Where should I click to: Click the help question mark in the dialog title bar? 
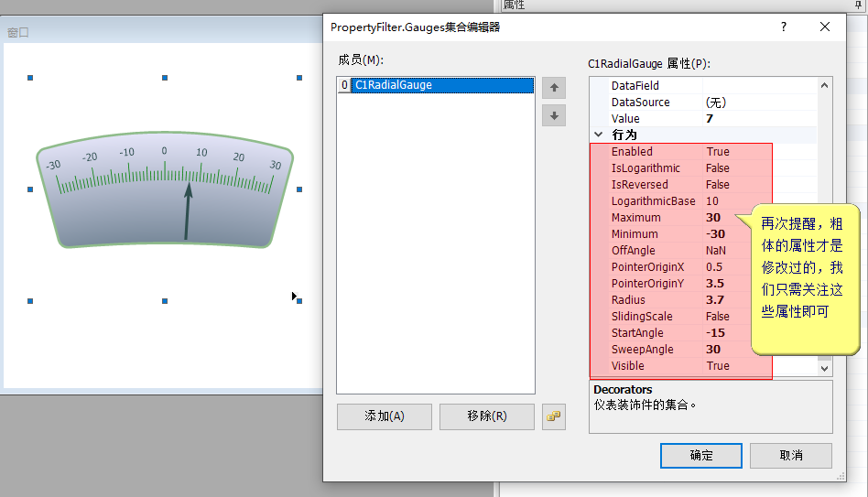click(784, 27)
